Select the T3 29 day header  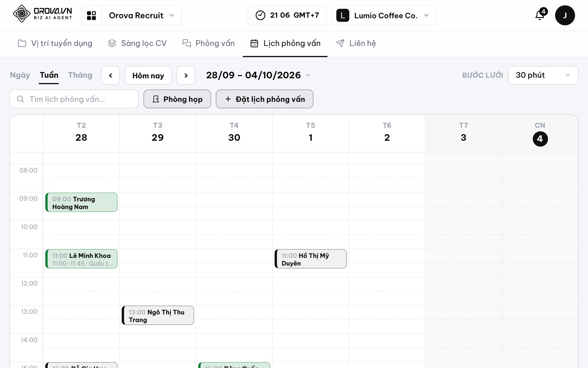click(158, 133)
